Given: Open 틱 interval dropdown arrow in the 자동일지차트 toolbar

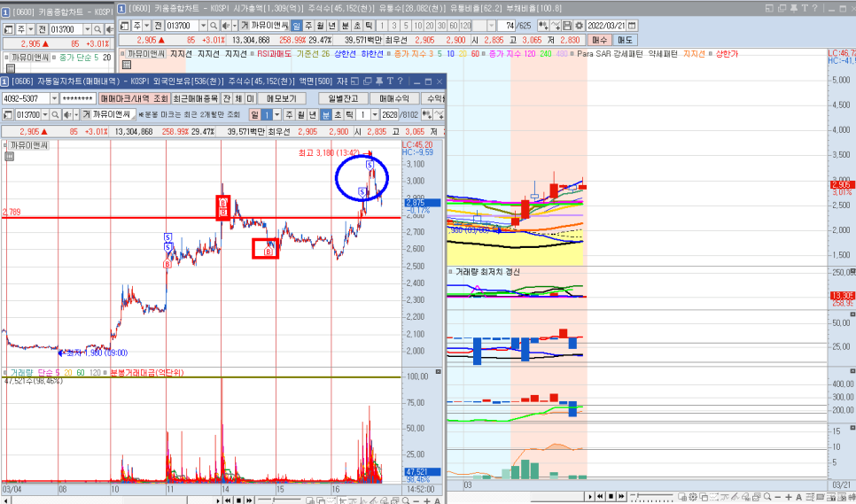Looking at the screenshot, I should 374,114.
